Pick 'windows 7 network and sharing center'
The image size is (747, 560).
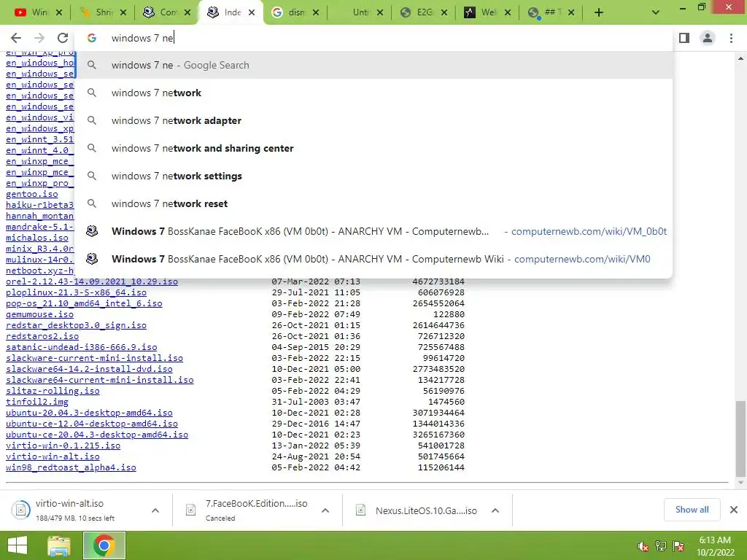pyautogui.click(x=374, y=148)
